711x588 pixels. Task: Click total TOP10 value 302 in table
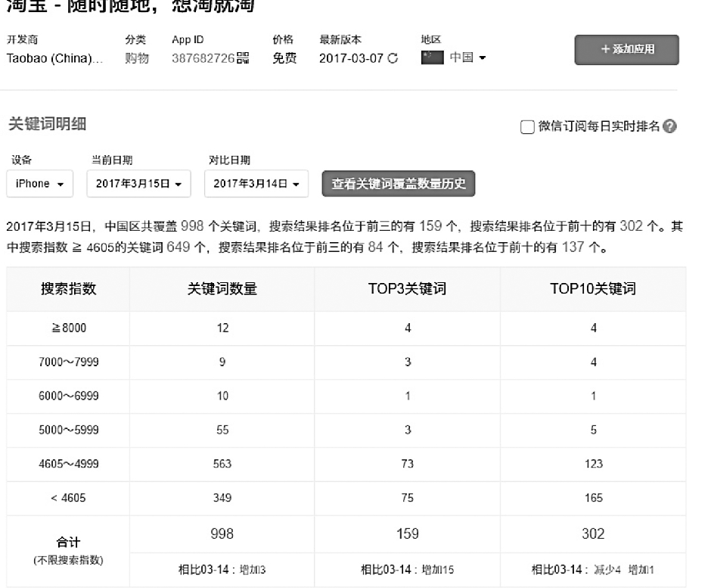coord(593,534)
